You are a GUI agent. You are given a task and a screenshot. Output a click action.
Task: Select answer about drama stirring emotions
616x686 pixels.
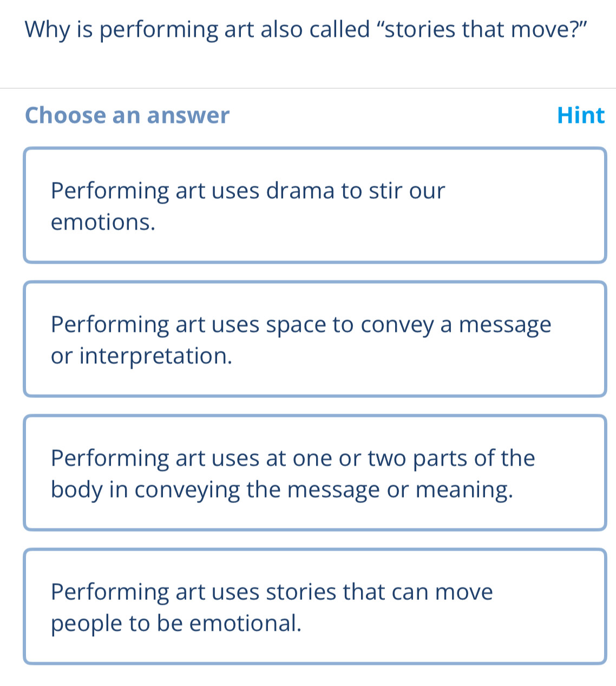point(314,205)
